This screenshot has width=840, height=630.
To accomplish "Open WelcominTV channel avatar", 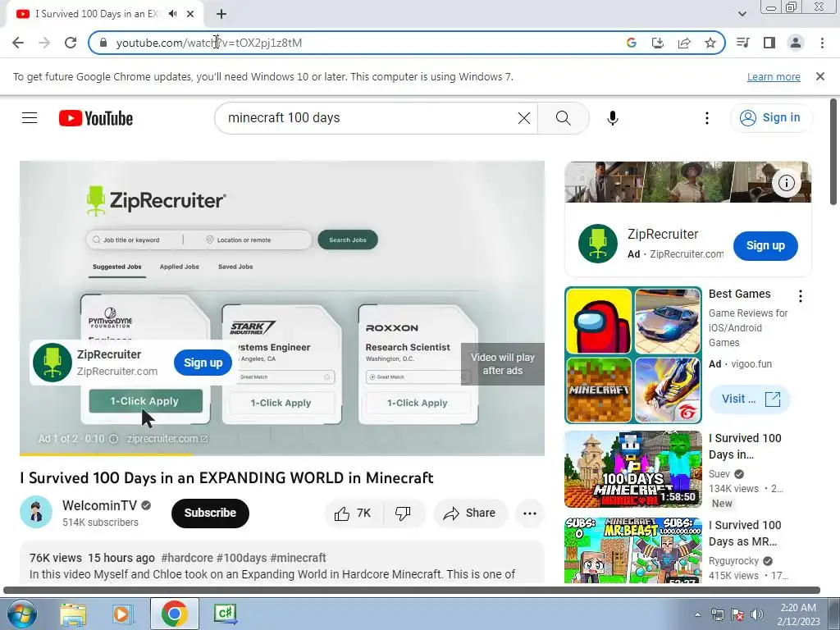I will coord(36,513).
